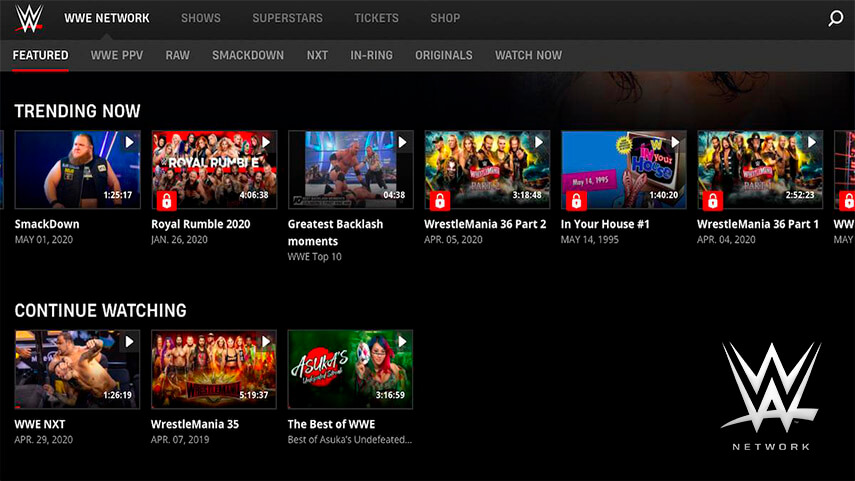Click The Best of WWE title
855x481 pixels.
pos(332,424)
